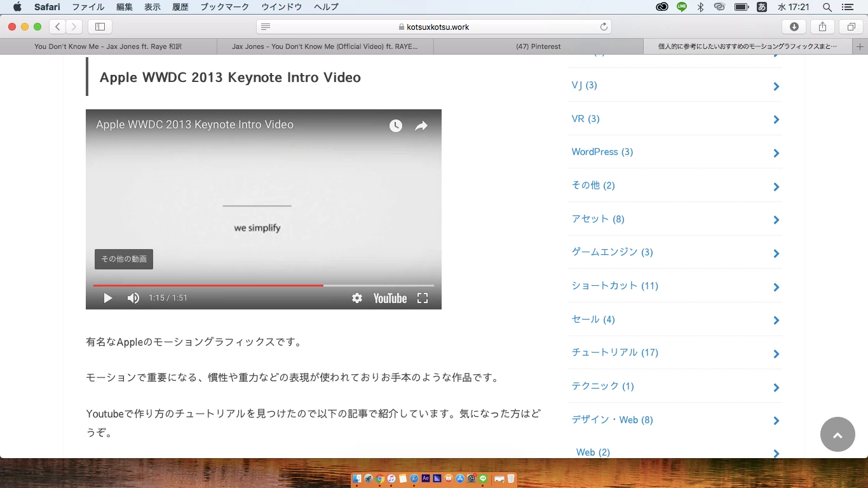
Task: Click the video share arrow icon
Action: pyautogui.click(x=421, y=126)
